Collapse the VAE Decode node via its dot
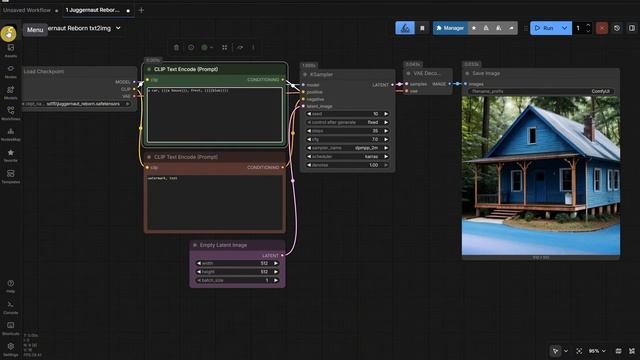Image resolution: width=640 pixels, height=360 pixels. tap(408, 73)
